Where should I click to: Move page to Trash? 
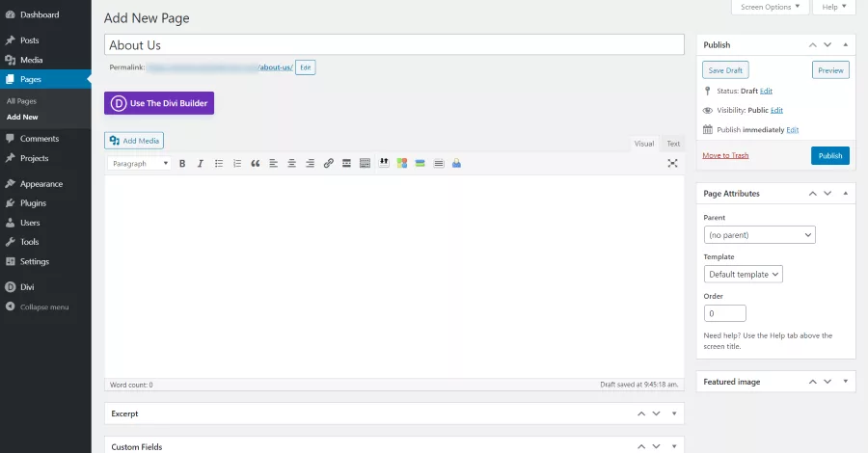coord(725,155)
